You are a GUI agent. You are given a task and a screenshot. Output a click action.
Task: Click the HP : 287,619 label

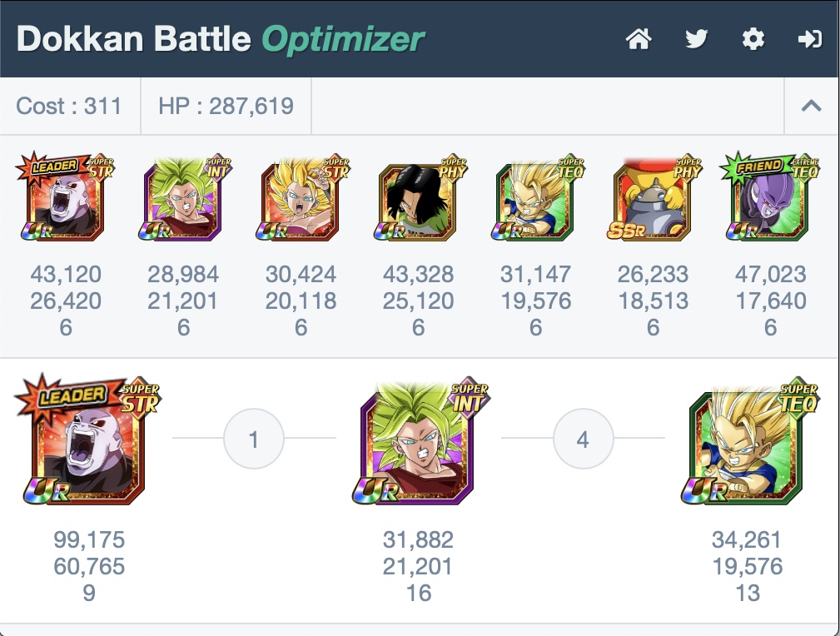(226, 106)
